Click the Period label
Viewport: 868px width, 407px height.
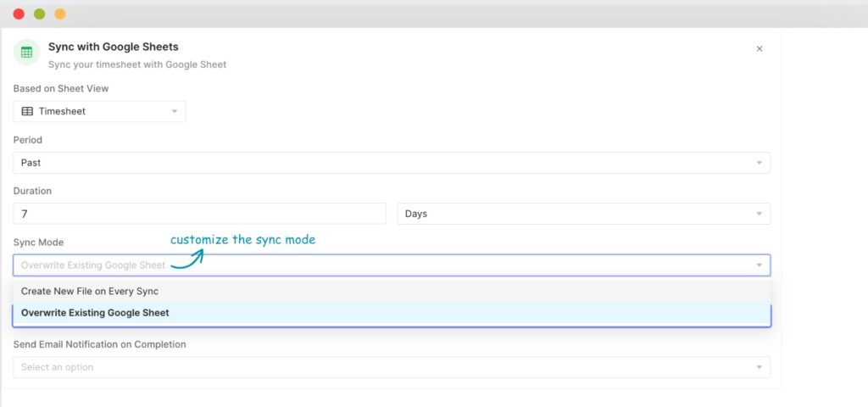(28, 140)
